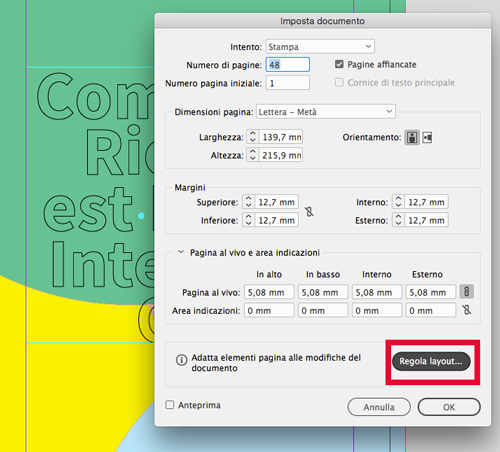Select portrait orientation icon
500x452 pixels.
click(412, 137)
